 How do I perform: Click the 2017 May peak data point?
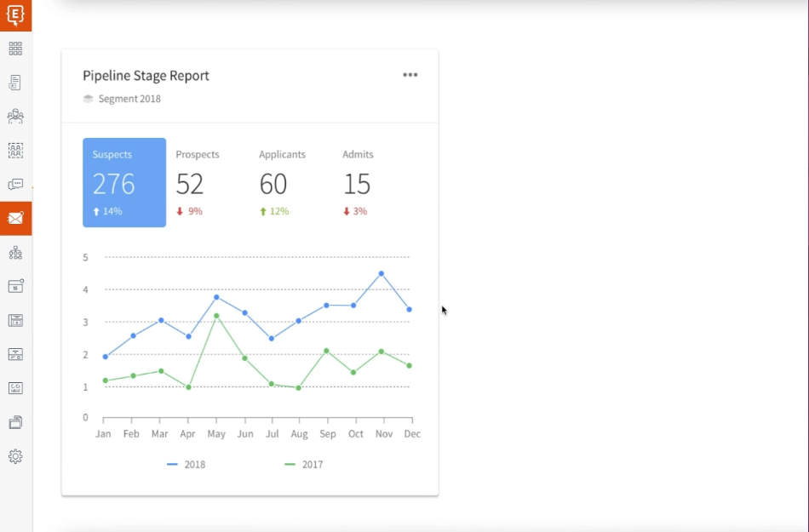pyautogui.click(x=216, y=316)
